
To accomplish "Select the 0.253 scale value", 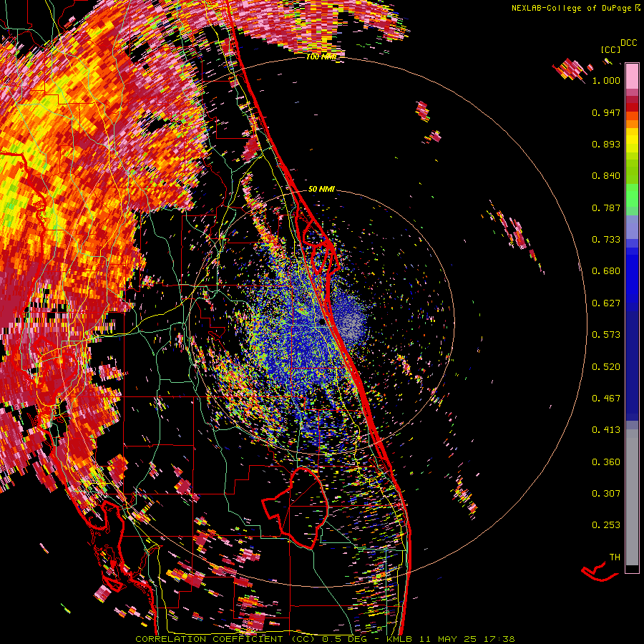I will 606,525.
